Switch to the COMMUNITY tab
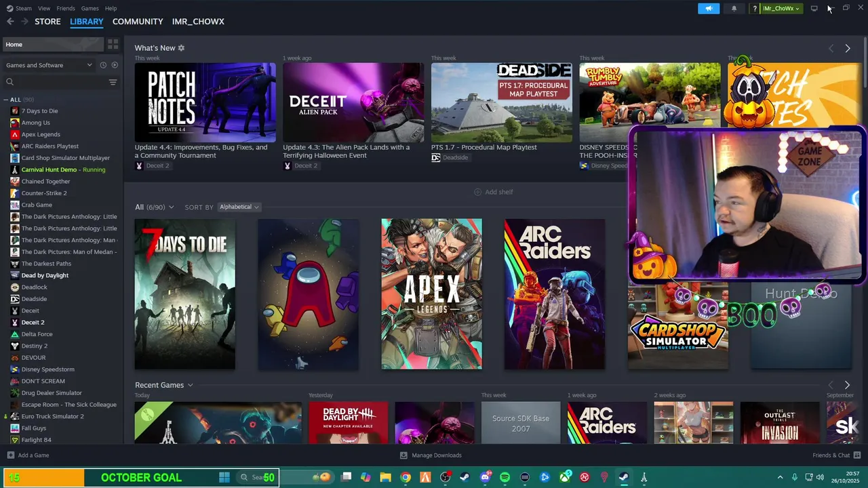The height and width of the screenshot is (488, 868). [138, 22]
